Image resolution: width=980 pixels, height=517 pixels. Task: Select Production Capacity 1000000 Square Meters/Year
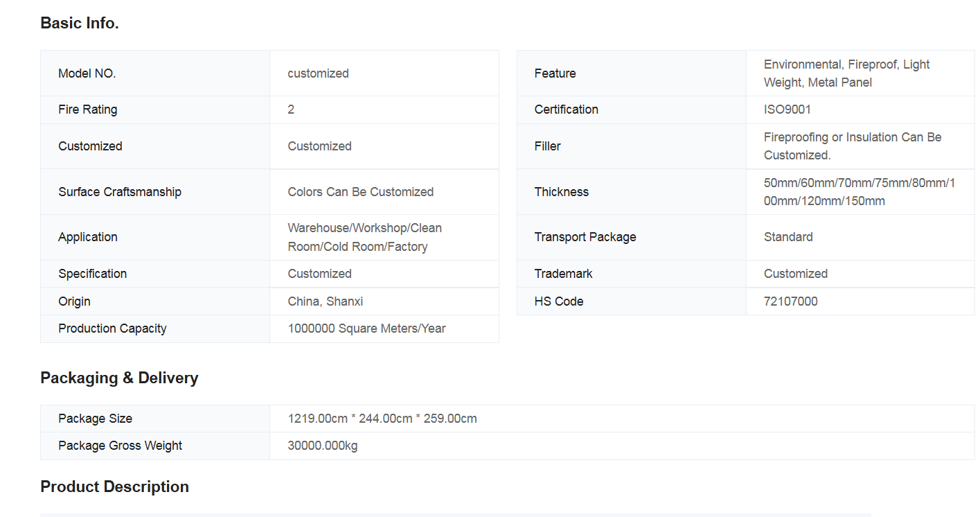pos(367,328)
